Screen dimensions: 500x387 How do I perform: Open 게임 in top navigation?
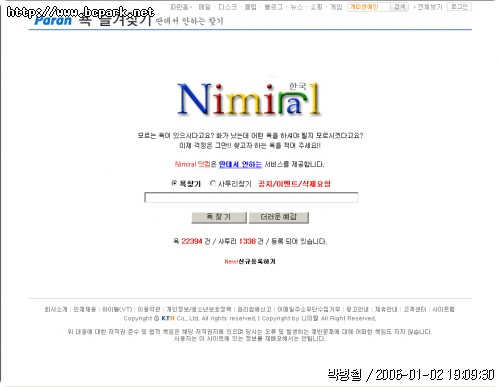(x=336, y=7)
